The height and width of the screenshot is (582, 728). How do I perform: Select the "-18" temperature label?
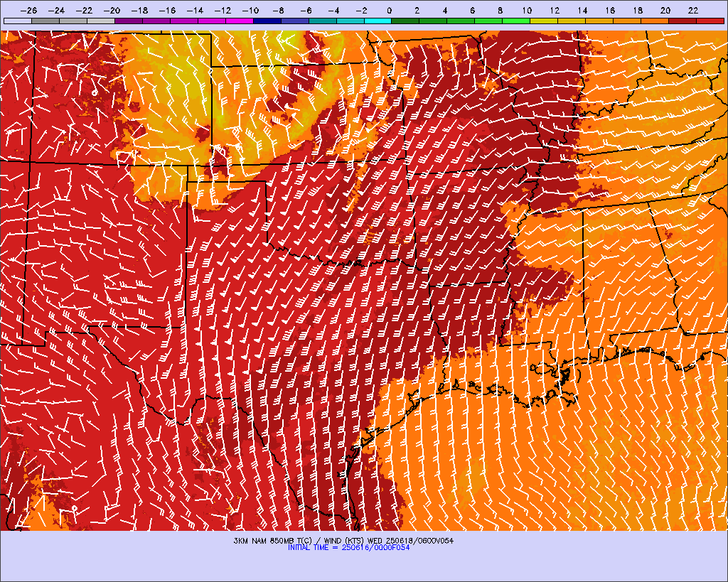139,10
